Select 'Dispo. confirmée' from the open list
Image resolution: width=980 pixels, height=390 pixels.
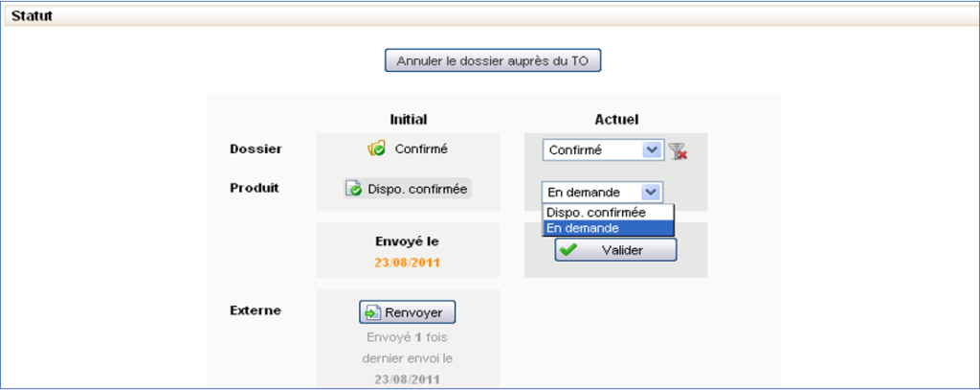point(595,213)
